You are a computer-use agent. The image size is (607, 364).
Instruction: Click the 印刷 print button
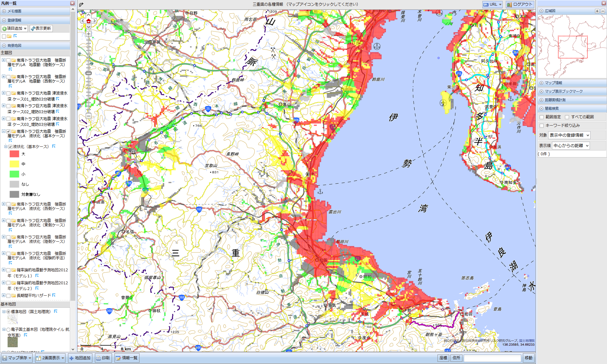pos(103,358)
